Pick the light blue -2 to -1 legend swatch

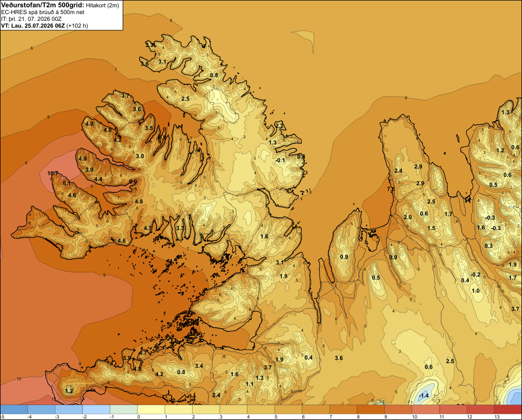coord(96,410)
